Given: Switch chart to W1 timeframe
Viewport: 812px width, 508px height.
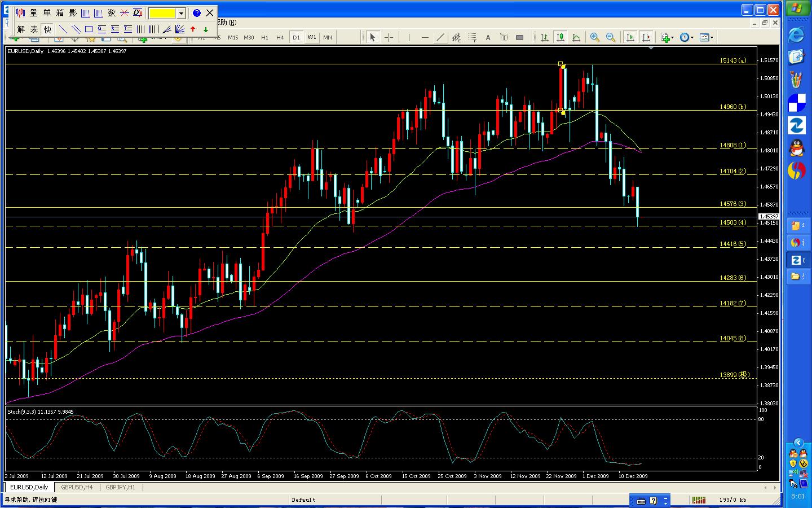Looking at the screenshot, I should 312,38.
